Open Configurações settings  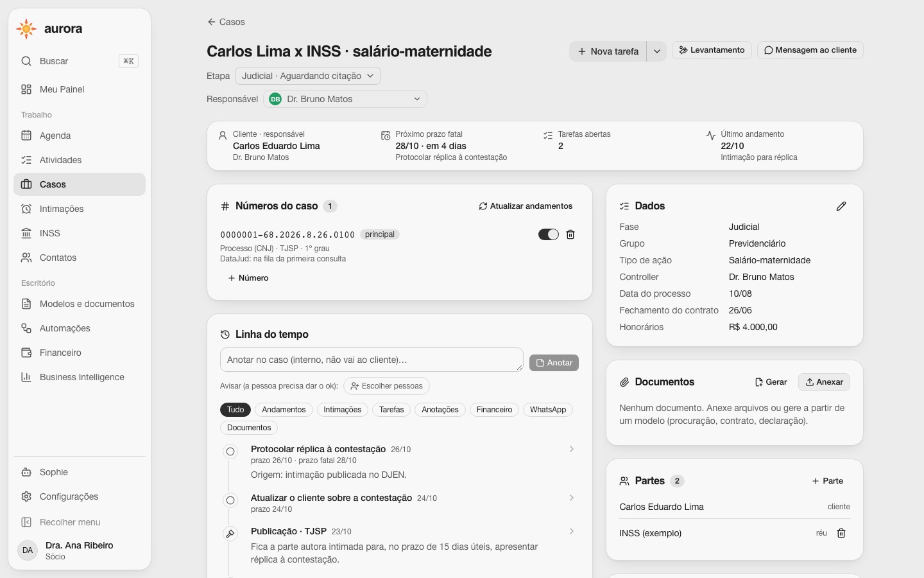point(80,496)
